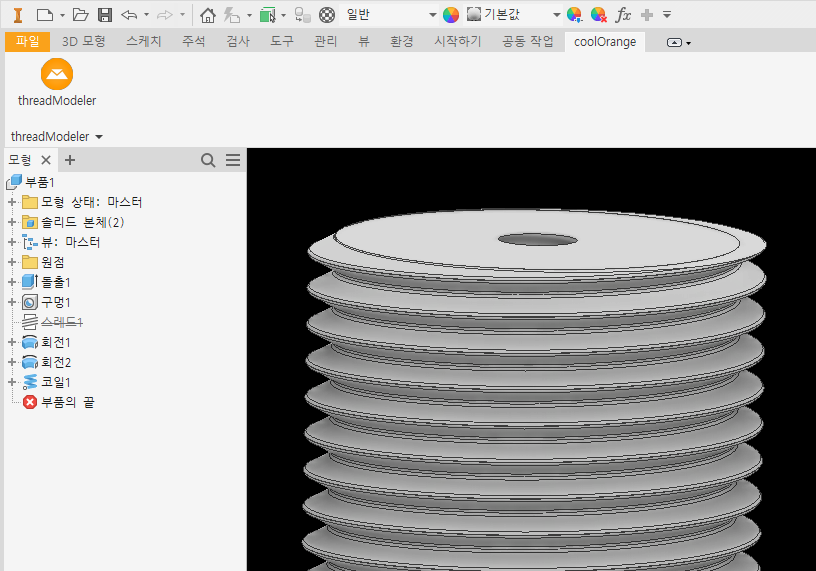Click the selection filter cube icon

267,15
